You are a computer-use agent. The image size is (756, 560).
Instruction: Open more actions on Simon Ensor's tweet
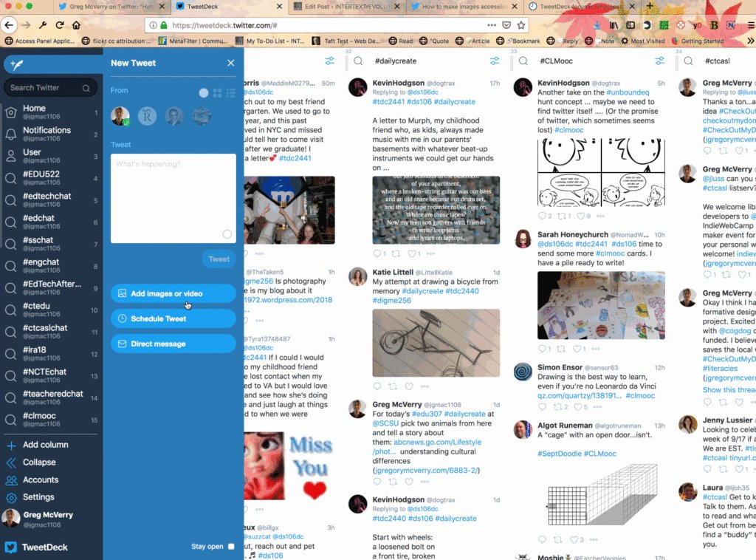click(x=597, y=407)
